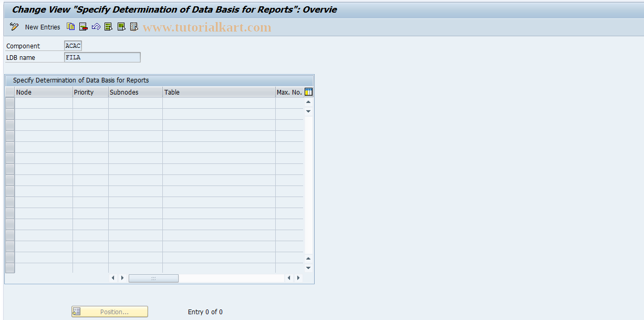
Task: Click the left arrow of the Subnodes horizontal scrollbar
Action: pos(113,278)
